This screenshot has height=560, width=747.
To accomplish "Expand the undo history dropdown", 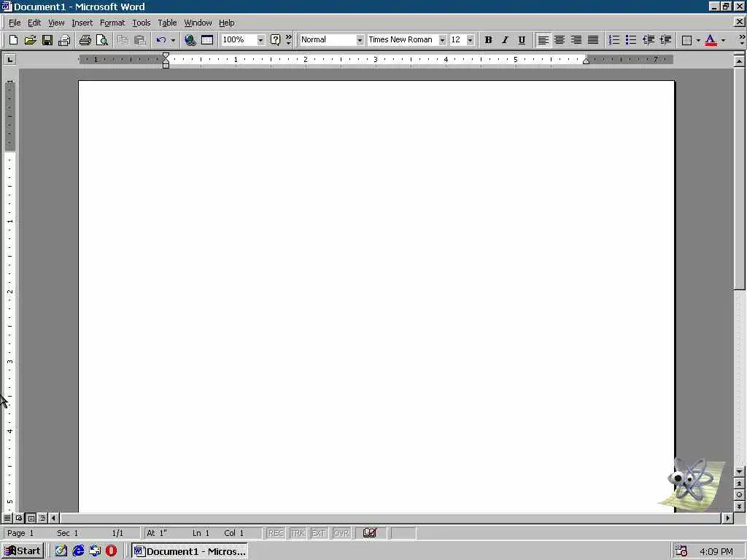I will (173, 40).
